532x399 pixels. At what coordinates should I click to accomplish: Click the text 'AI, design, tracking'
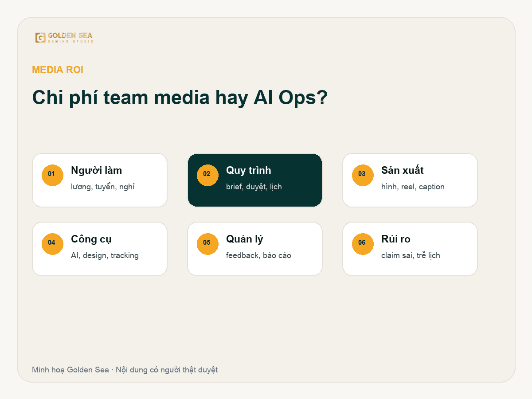(105, 255)
